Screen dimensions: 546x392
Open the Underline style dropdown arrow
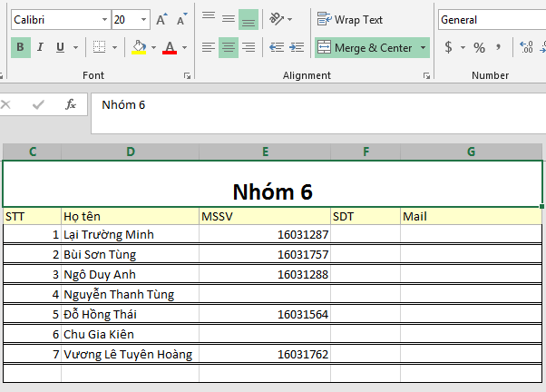(x=75, y=47)
